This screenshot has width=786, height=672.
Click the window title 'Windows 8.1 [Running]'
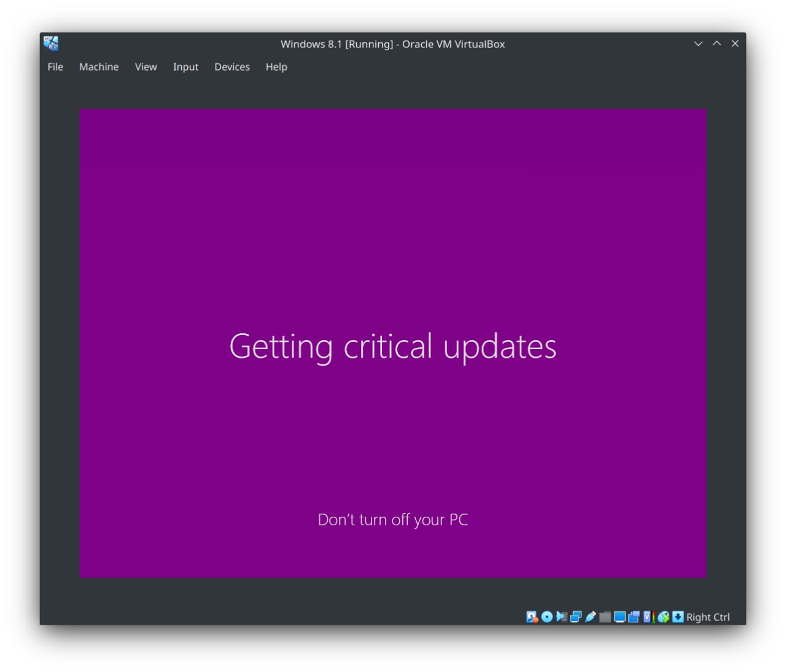pyautogui.click(x=337, y=44)
